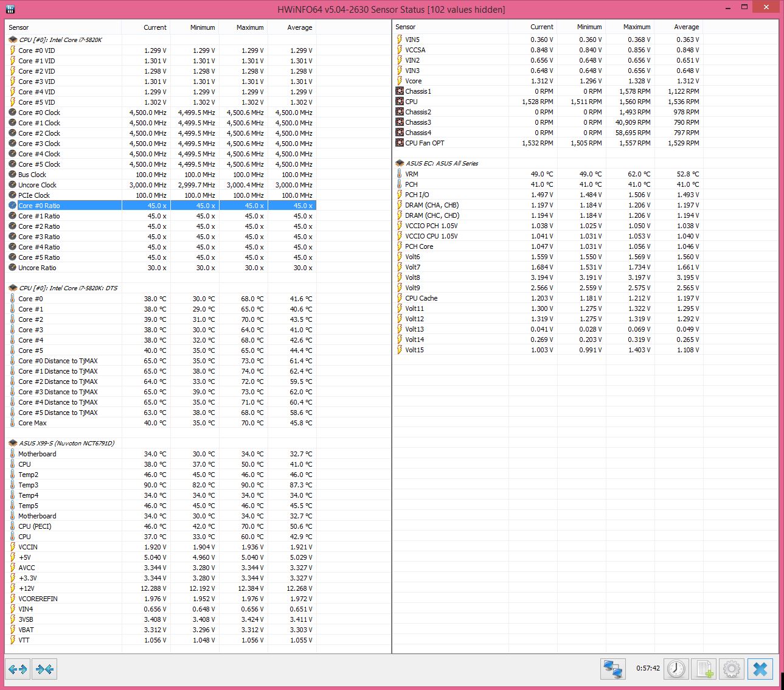This screenshot has height=690, width=784.
Task: Click the thermometer icon beside CPU (PECI)
Action: (x=13, y=526)
